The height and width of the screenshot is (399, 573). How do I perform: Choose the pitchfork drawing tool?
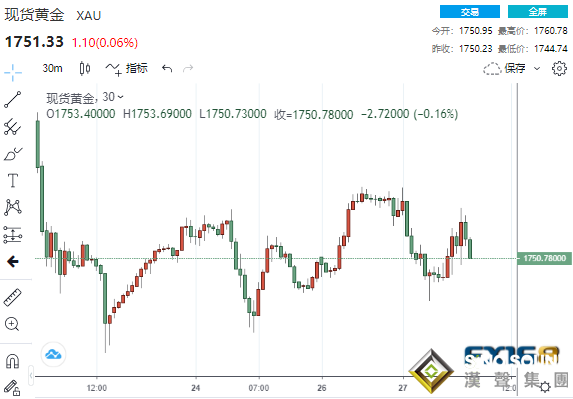(13, 127)
